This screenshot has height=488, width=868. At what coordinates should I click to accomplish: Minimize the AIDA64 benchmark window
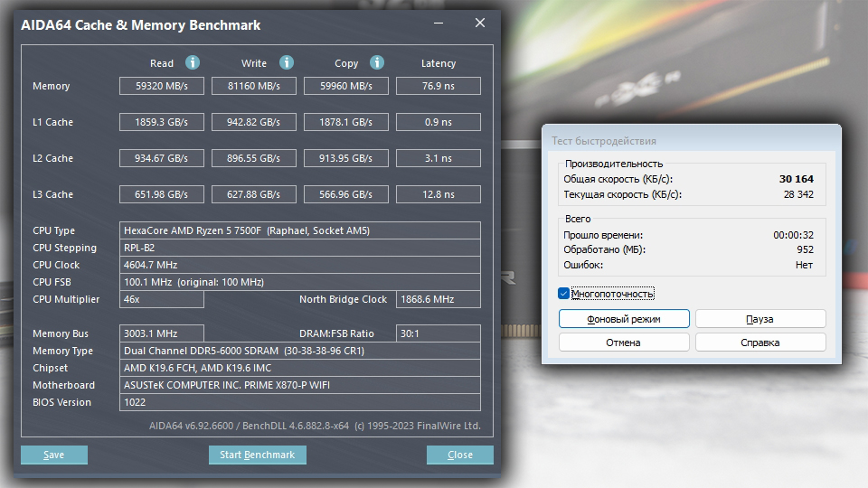point(439,23)
